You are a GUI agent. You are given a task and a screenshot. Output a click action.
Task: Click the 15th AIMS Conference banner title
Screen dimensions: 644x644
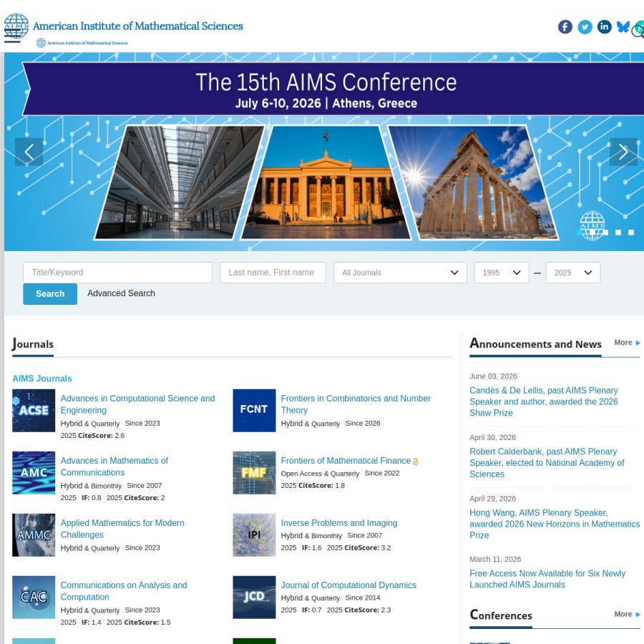326,82
